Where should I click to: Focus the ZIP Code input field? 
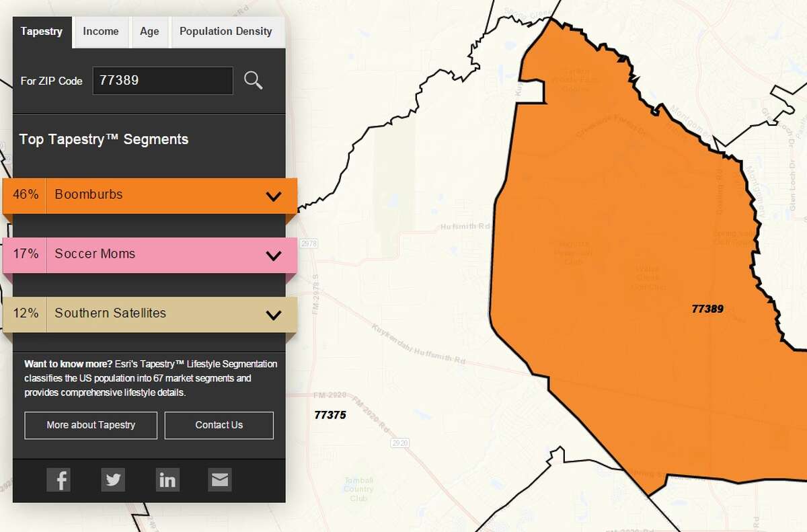[163, 81]
